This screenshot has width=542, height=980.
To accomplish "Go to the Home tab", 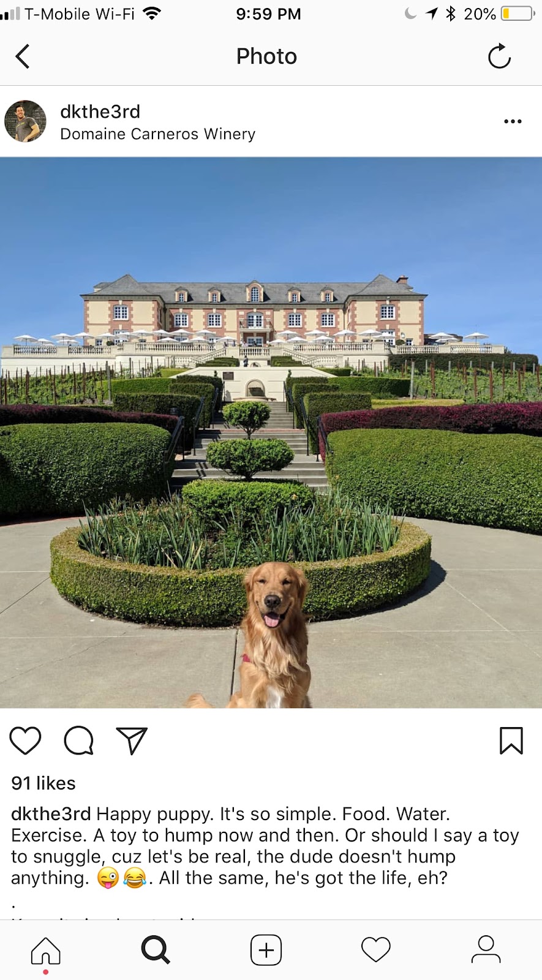I will (x=46, y=951).
